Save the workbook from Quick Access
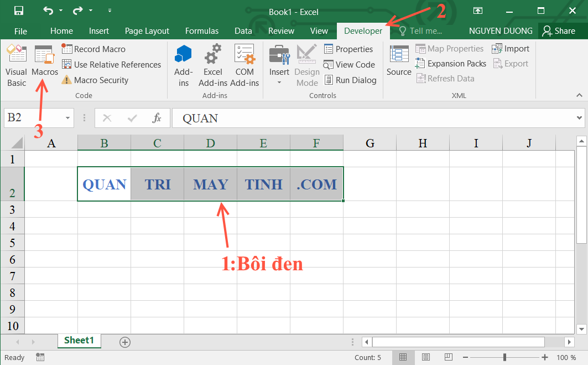 point(19,11)
